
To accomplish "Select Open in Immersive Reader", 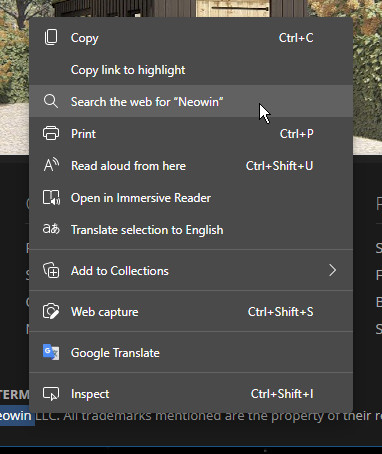I will tap(191, 198).
